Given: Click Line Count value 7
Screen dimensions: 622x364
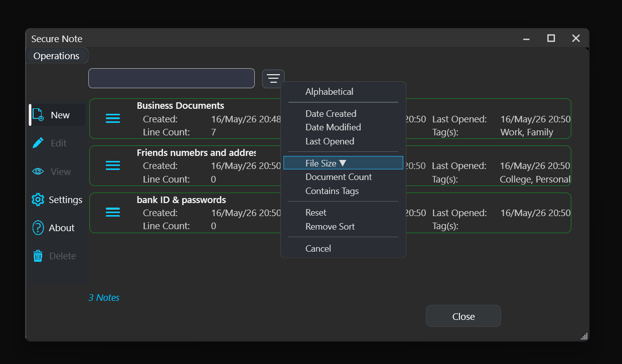Looking at the screenshot, I should (214, 132).
